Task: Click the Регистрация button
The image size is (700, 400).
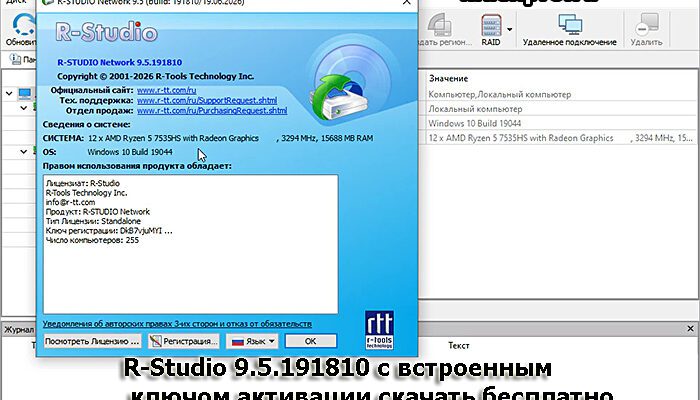Action: pos(183,341)
